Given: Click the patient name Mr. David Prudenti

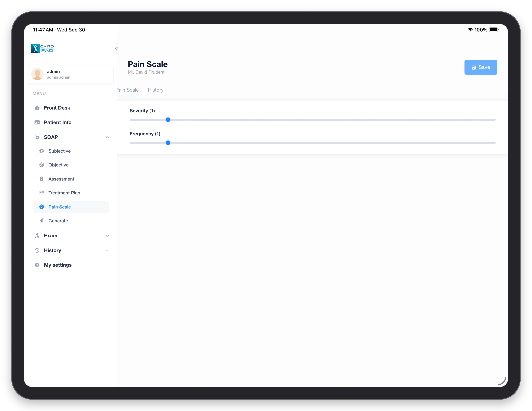Looking at the screenshot, I should coord(147,72).
